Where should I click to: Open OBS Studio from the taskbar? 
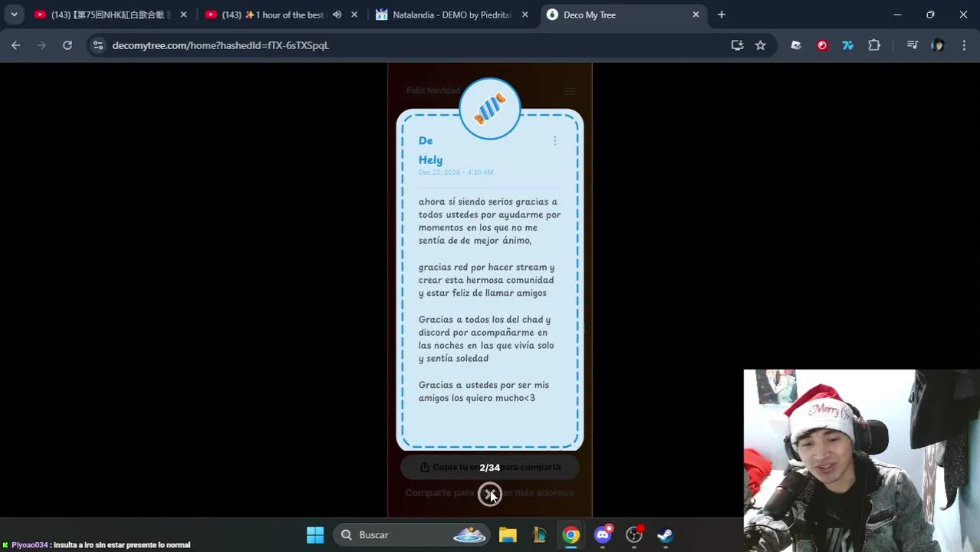(x=634, y=534)
